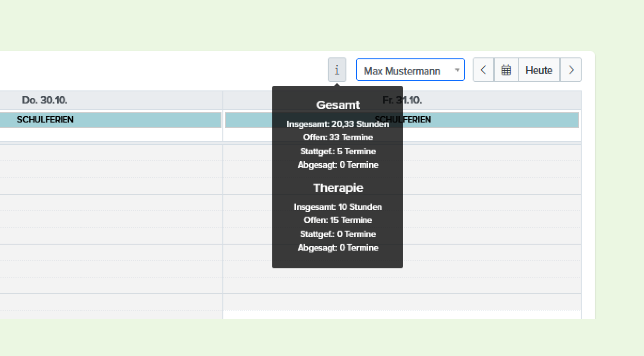Click the SCHULFERIEN bar on Thursday
The width and height of the screenshot is (644, 356).
[111, 120]
